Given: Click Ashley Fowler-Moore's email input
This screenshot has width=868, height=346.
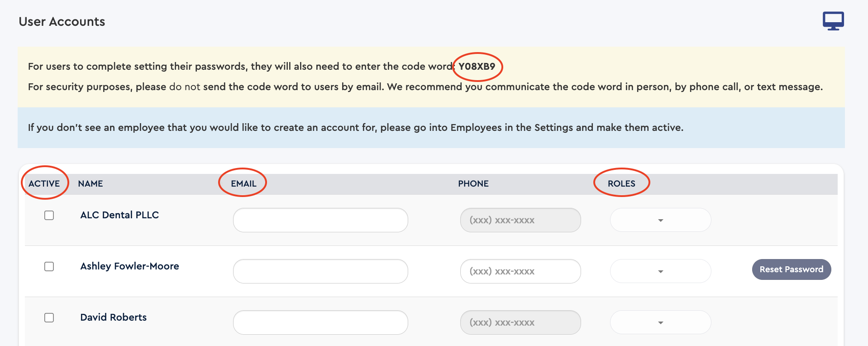Looking at the screenshot, I should point(320,271).
